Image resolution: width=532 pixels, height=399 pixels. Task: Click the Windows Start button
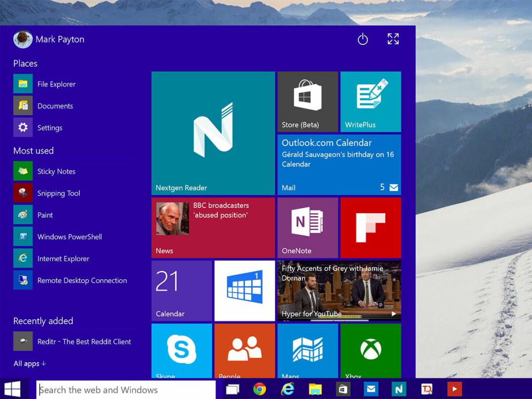coord(12,389)
